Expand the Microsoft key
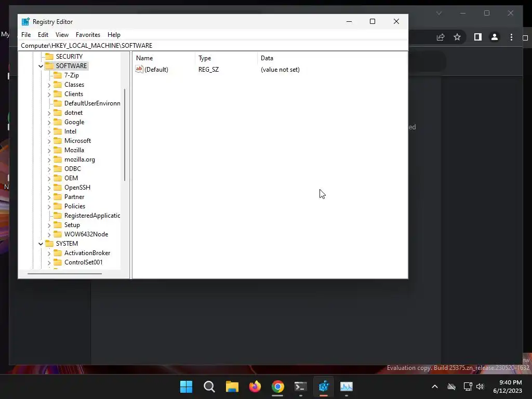 49,141
